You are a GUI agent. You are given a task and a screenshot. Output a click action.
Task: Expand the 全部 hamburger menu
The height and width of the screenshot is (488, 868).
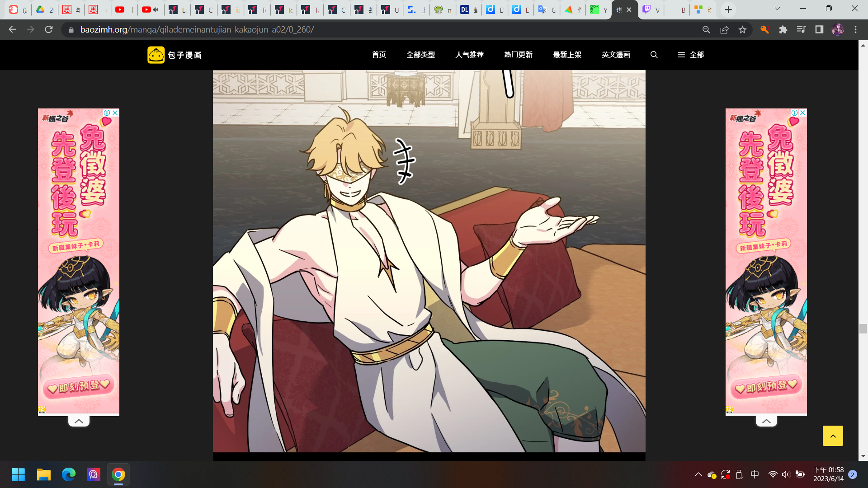(x=690, y=55)
